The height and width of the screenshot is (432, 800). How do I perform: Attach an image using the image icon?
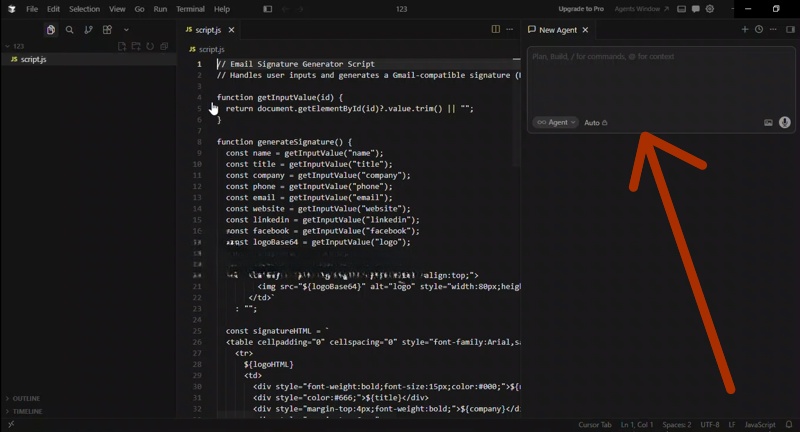[x=768, y=122]
